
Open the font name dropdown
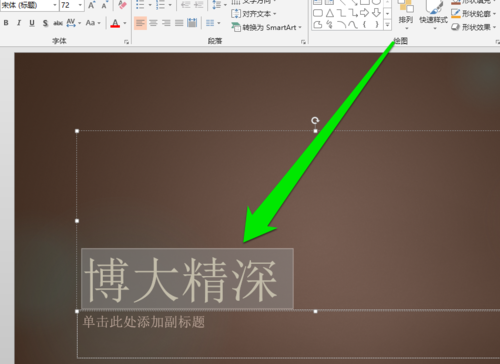tap(55, 5)
